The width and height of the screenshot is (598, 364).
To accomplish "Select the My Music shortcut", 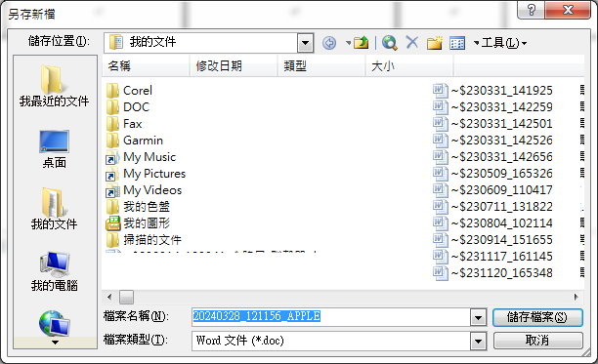I will [x=141, y=157].
